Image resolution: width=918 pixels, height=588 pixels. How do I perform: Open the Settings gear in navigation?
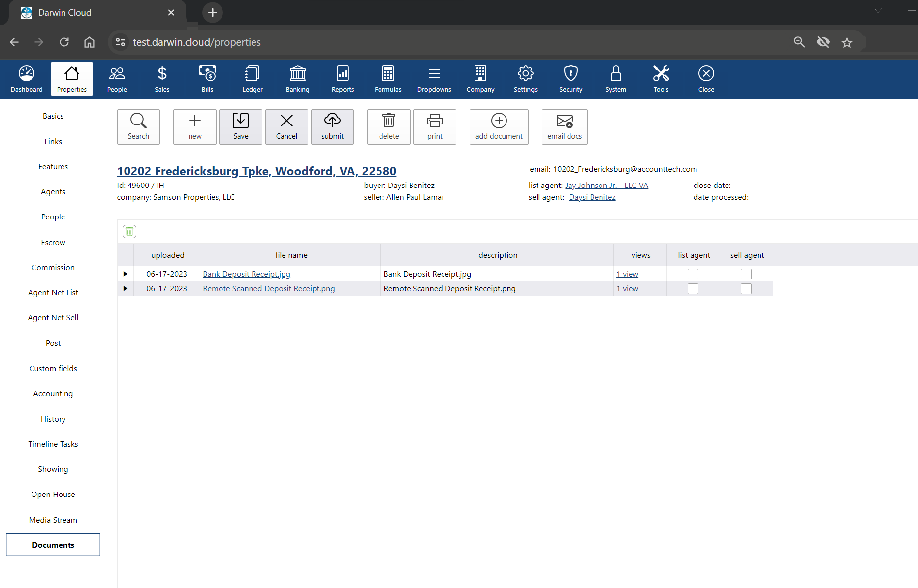click(526, 79)
